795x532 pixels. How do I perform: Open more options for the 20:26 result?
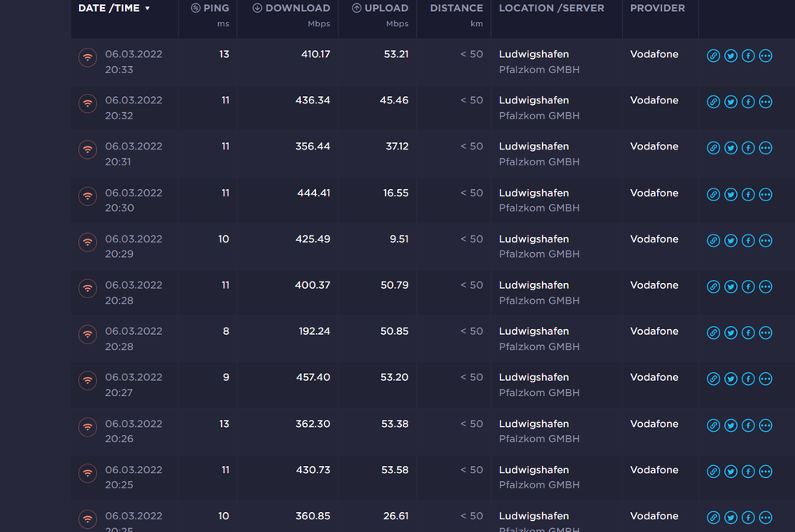point(766,425)
